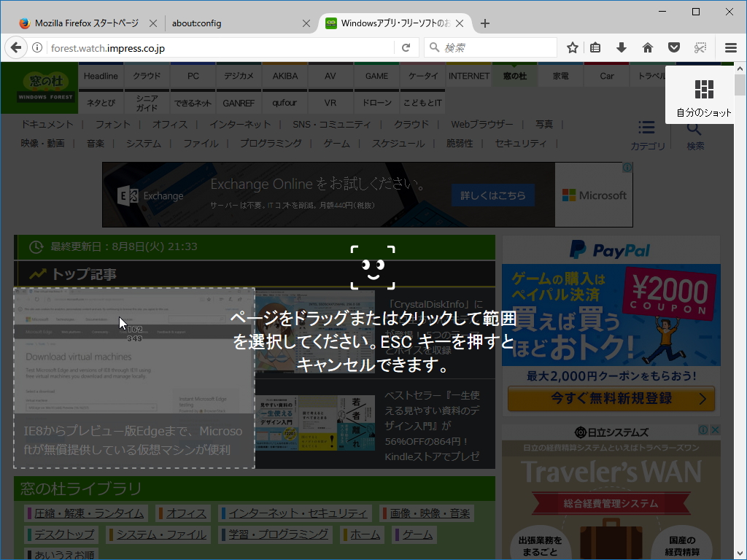
Task: Open Firefox Screenshots scissors icon
Action: tap(700, 47)
